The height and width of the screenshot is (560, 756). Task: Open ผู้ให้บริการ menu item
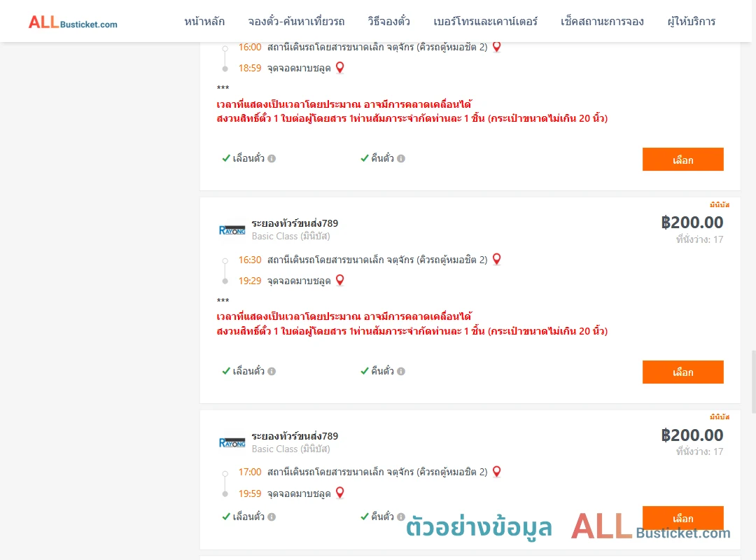[x=692, y=22]
